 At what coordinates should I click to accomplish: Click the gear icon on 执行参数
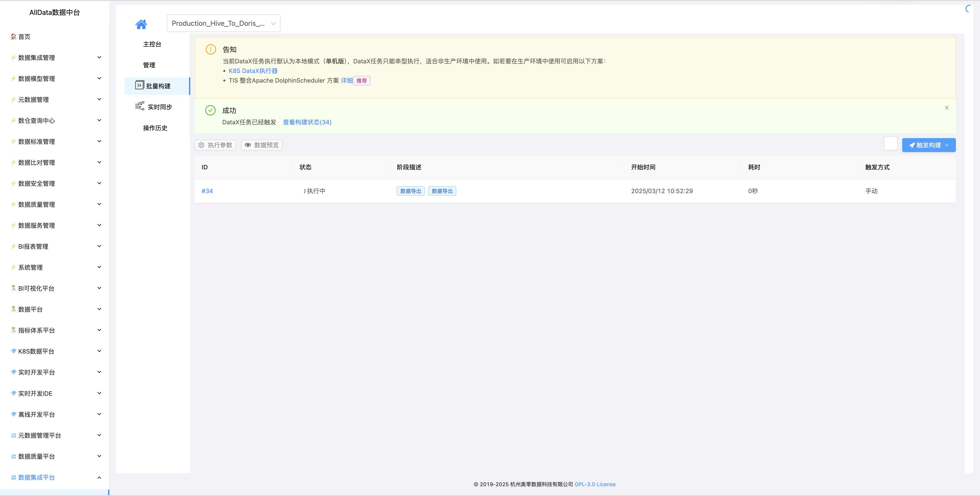201,145
